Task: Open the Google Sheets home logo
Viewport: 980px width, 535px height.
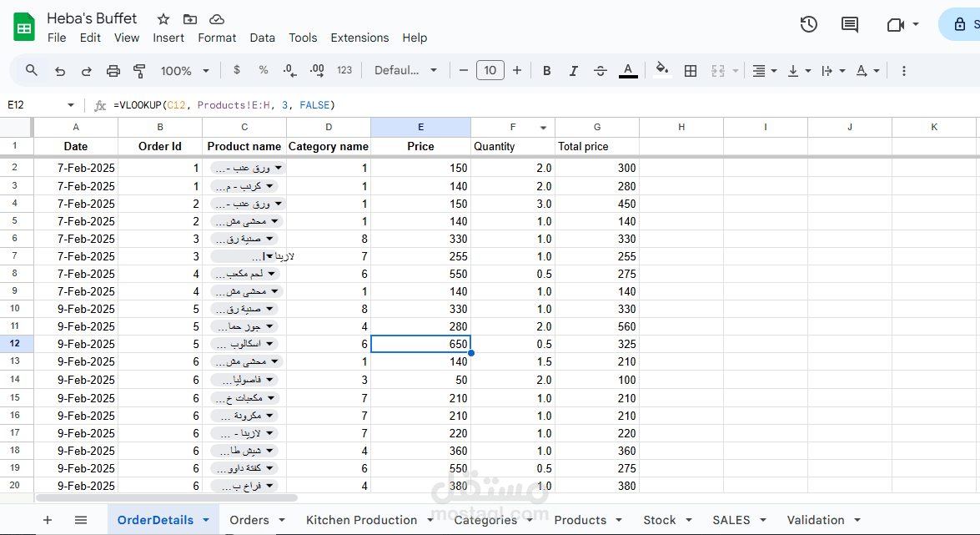Action: (x=24, y=28)
